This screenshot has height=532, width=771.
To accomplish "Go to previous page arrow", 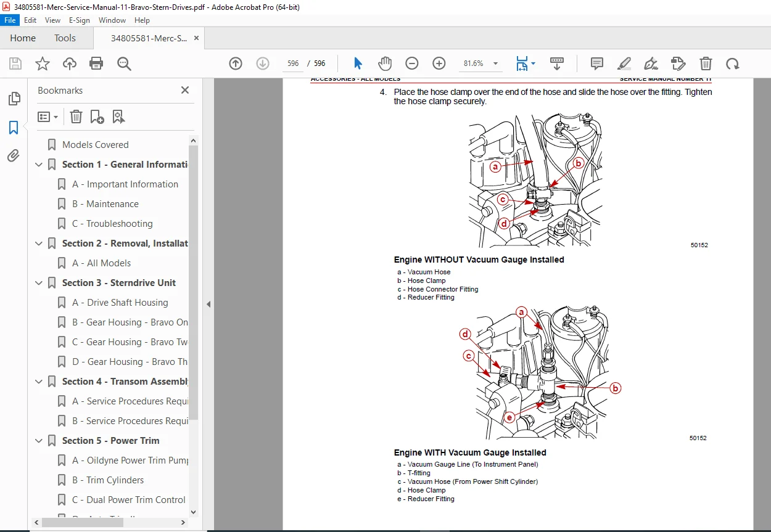I will [236, 63].
